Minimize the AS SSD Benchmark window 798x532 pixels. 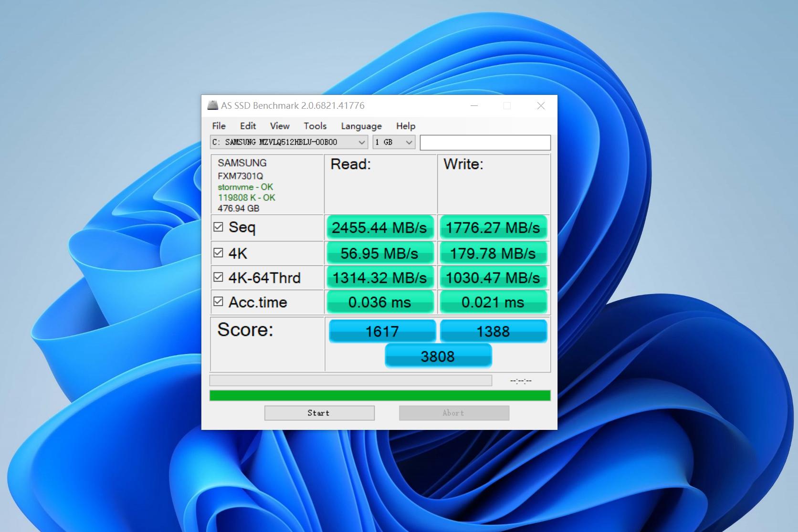(474, 105)
